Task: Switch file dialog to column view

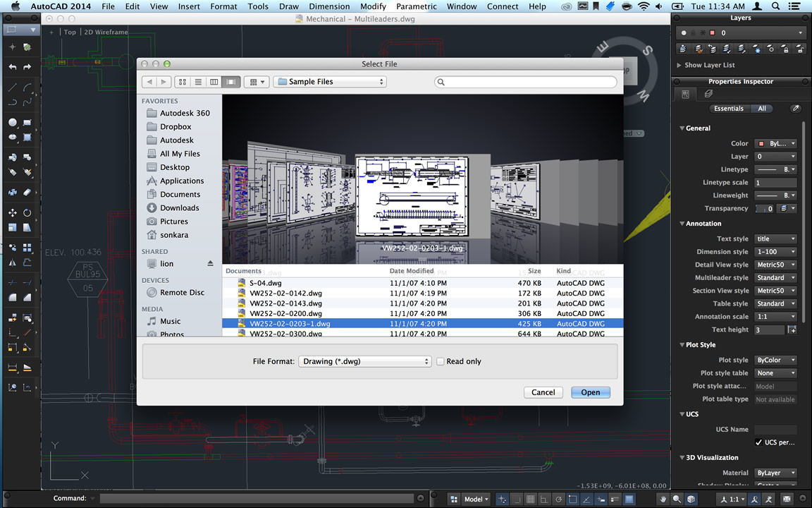Action: 214,82
